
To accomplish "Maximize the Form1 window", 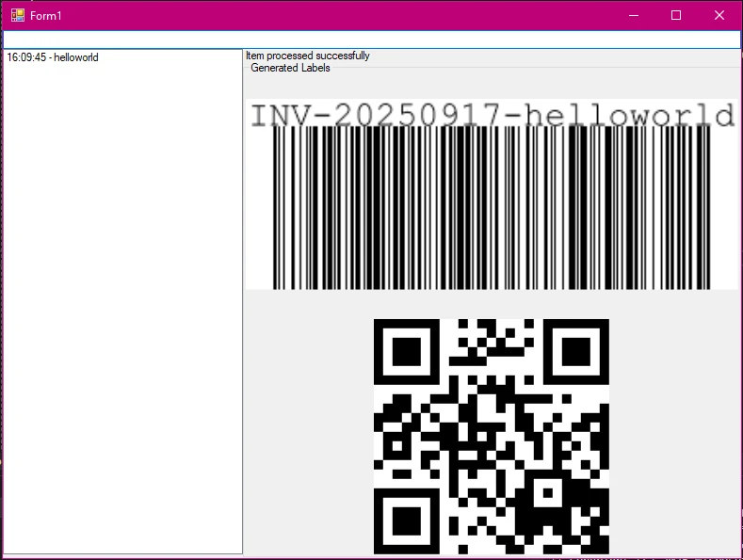I will 676,16.
